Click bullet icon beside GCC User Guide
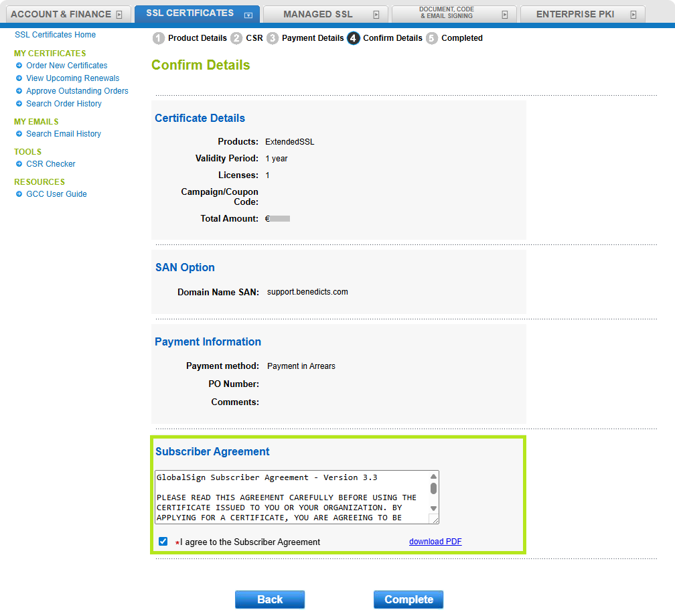The width and height of the screenshot is (675, 616). click(x=19, y=194)
